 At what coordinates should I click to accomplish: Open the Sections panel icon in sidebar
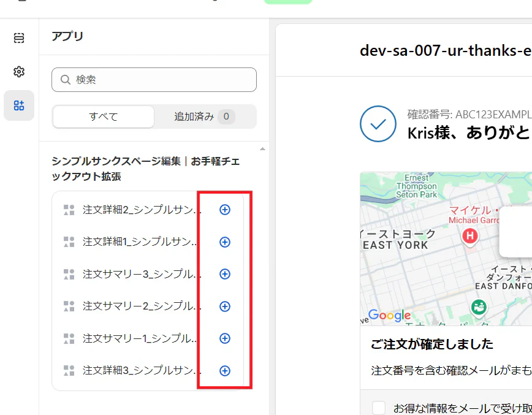(19, 38)
